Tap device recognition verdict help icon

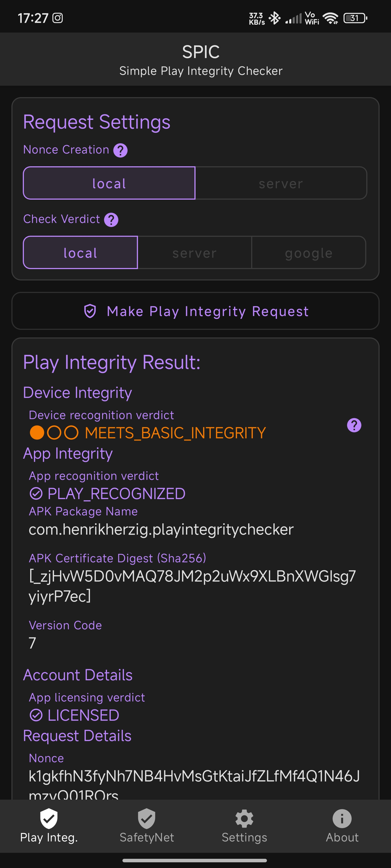click(x=354, y=425)
